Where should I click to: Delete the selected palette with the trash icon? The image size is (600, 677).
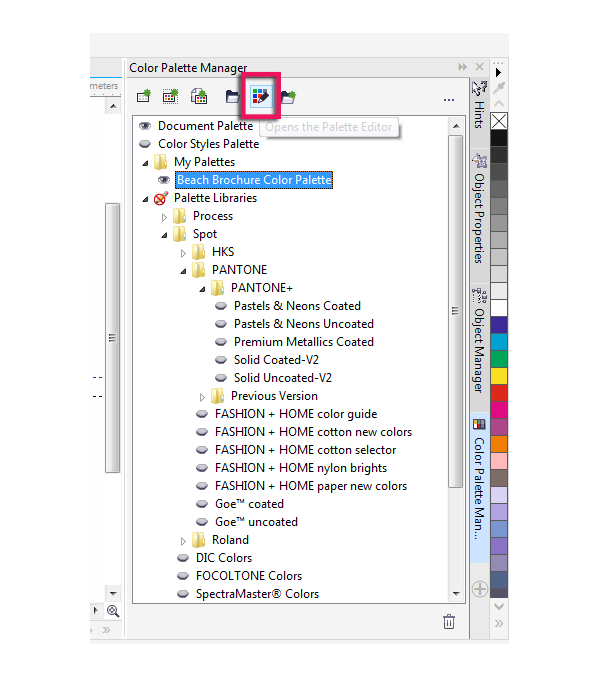(449, 622)
